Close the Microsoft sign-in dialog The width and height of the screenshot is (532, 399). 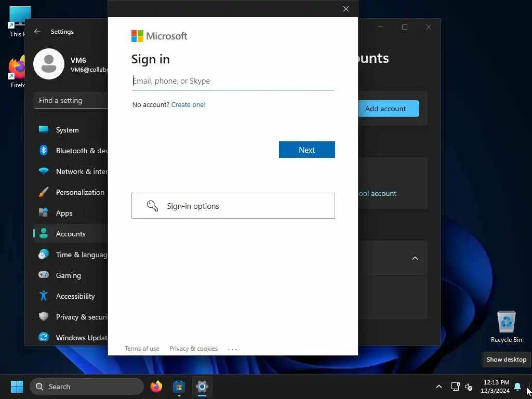coord(345,9)
